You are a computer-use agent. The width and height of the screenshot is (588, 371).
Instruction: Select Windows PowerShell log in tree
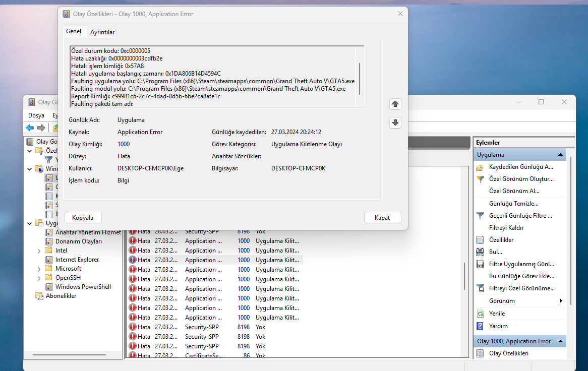(x=83, y=287)
